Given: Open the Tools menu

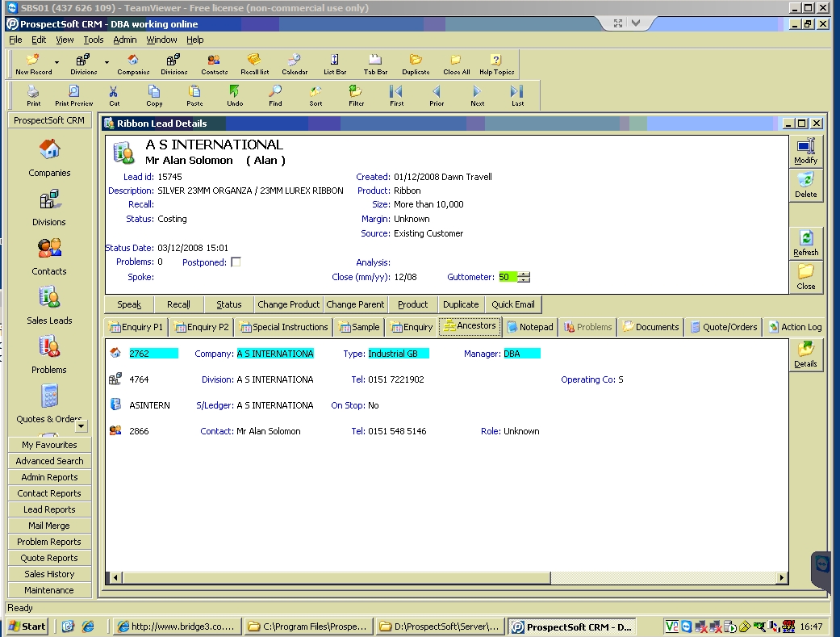Looking at the screenshot, I should (x=94, y=40).
